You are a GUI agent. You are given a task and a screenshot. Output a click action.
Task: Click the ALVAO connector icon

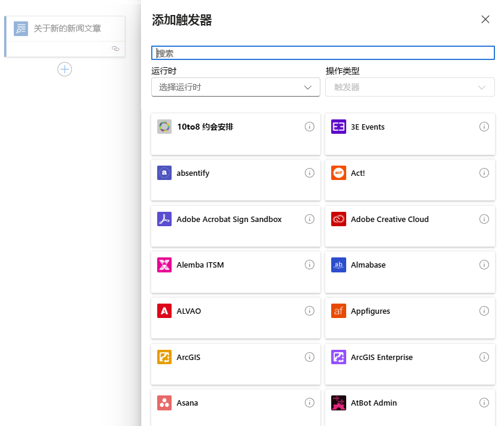click(x=164, y=311)
